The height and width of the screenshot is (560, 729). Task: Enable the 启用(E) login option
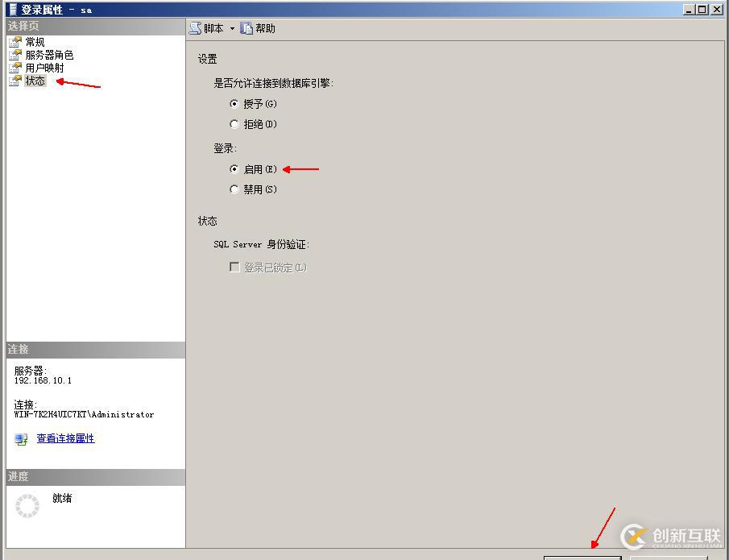tap(234, 168)
